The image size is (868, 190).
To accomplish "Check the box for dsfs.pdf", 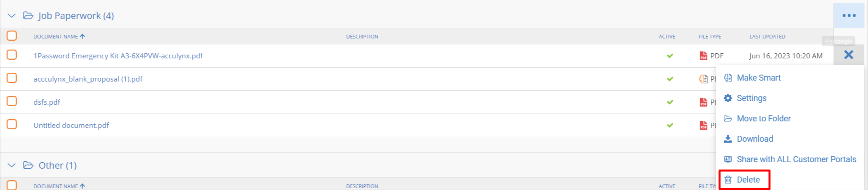I will (x=12, y=101).
